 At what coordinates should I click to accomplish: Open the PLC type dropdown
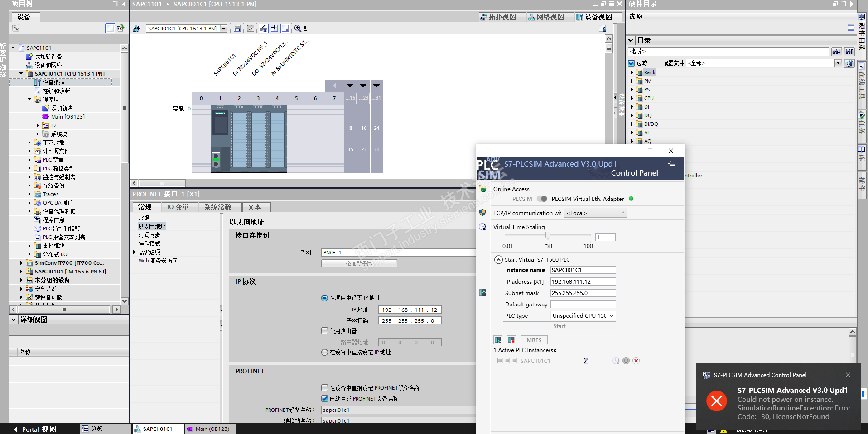(583, 315)
